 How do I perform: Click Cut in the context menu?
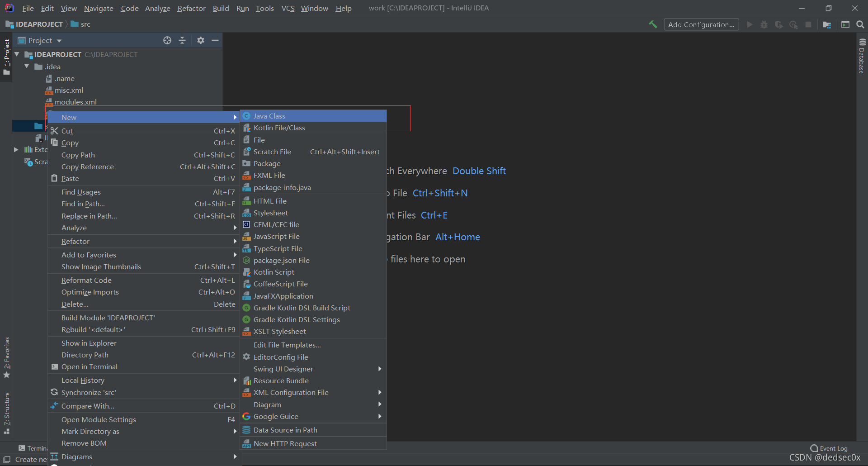click(144, 131)
